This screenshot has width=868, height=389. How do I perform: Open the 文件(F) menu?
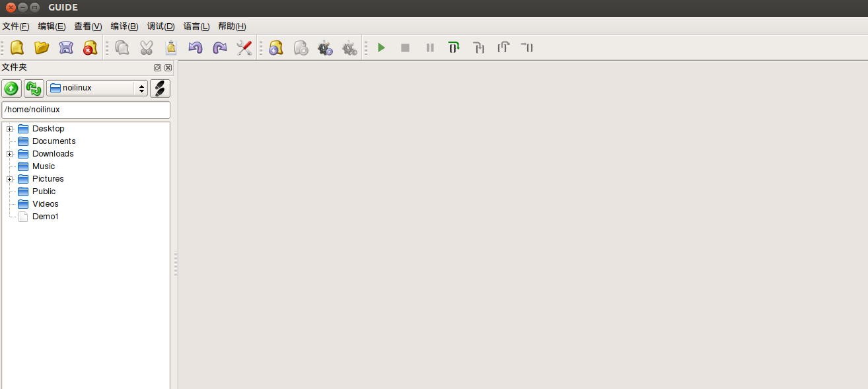(x=16, y=26)
